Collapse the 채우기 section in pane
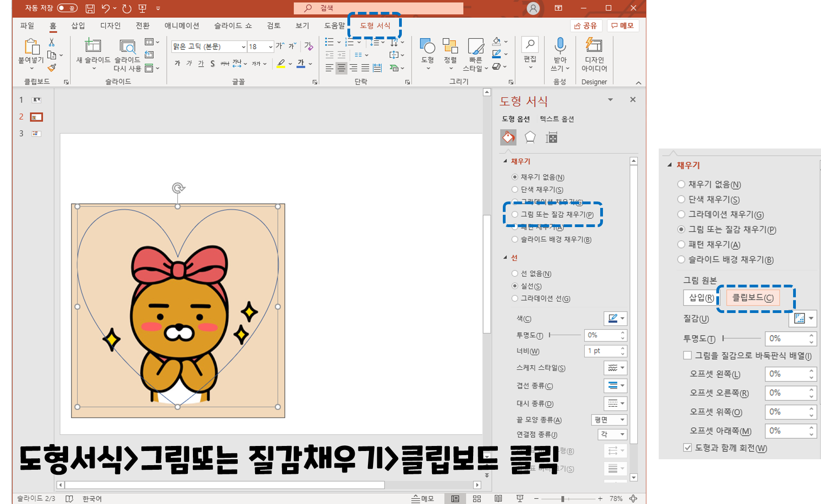The image size is (821, 504). 505,161
